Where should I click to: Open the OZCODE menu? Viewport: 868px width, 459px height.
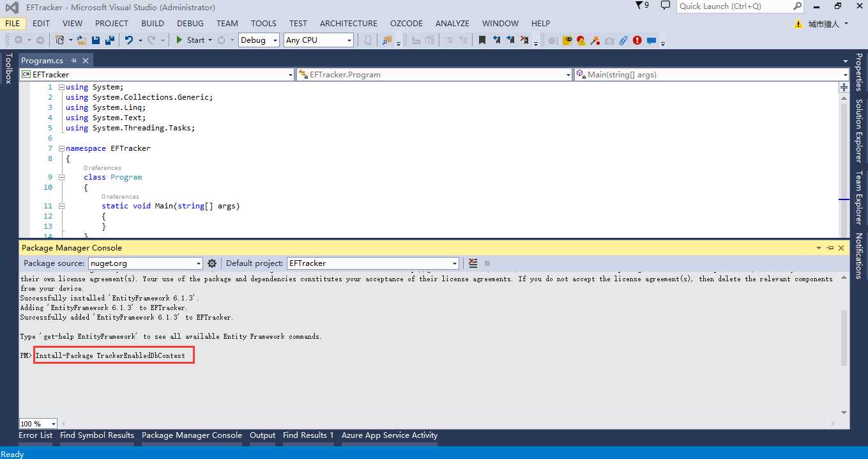click(406, 23)
